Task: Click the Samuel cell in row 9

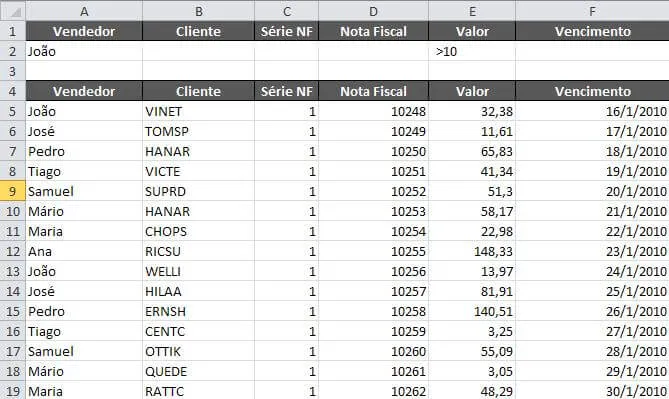Action: (x=84, y=191)
